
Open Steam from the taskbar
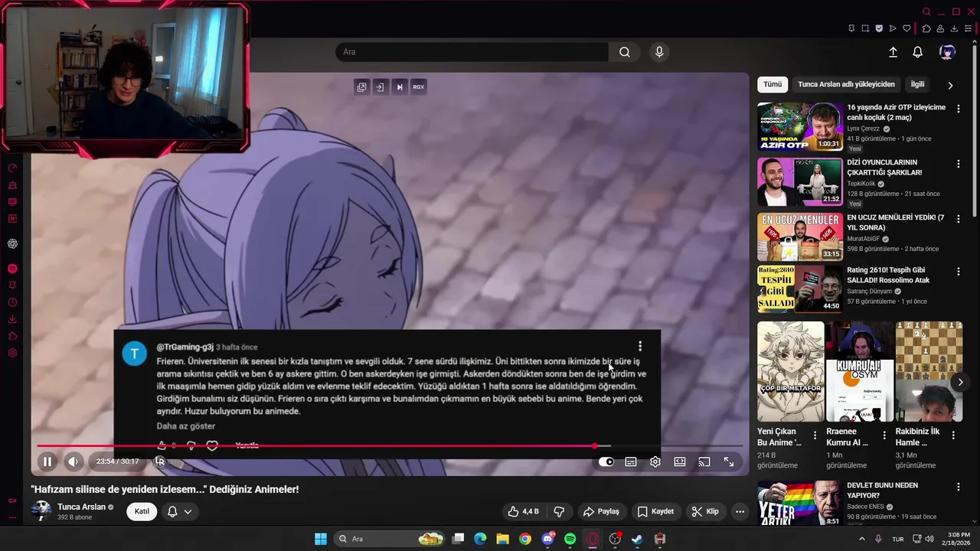(x=637, y=539)
